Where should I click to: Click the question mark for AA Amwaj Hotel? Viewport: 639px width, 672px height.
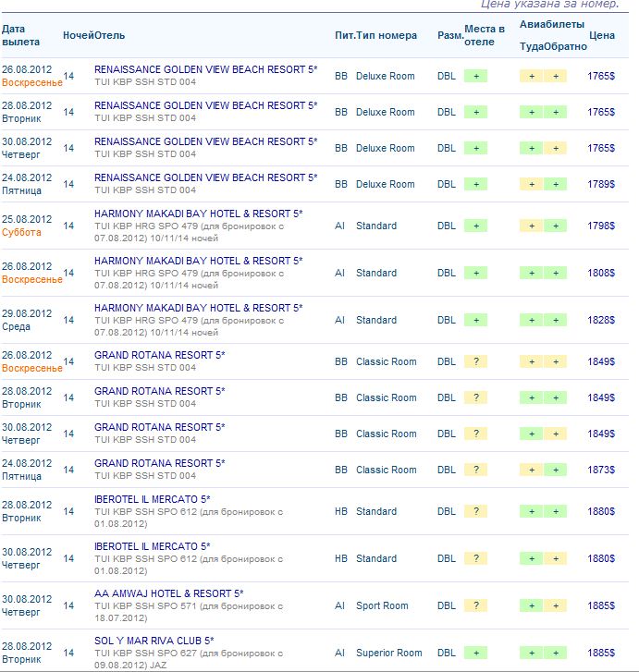474,605
